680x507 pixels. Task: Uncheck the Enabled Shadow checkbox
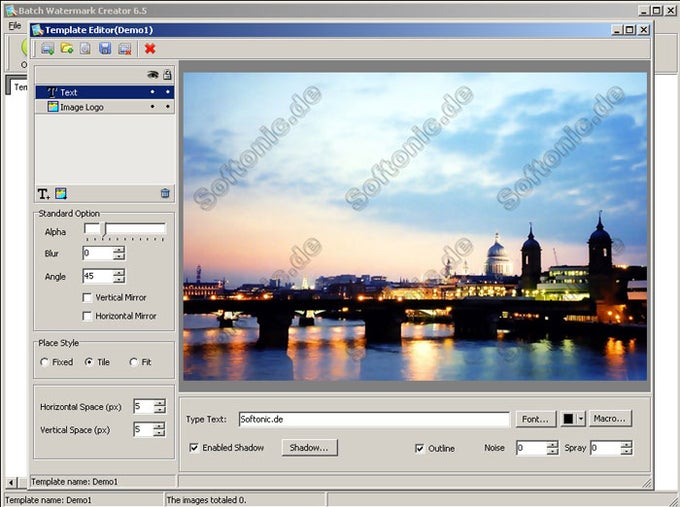(x=194, y=448)
